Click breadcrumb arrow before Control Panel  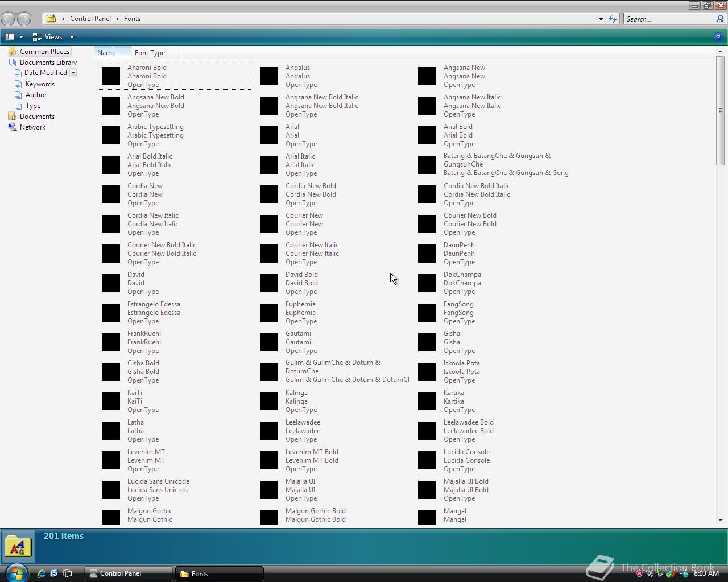coord(63,19)
